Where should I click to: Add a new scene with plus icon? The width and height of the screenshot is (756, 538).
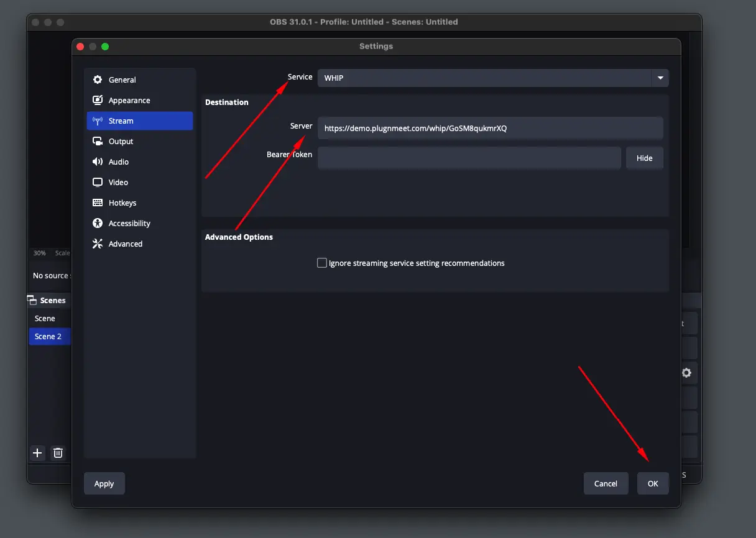point(37,453)
